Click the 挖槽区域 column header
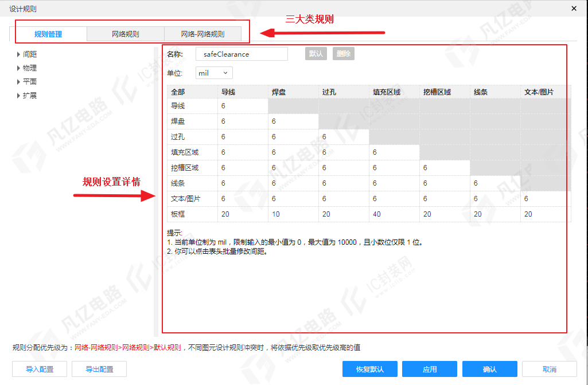This screenshot has height=385, width=588. pos(445,92)
